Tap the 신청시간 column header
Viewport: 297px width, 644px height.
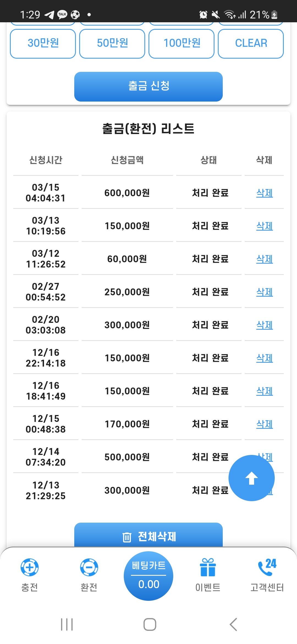46,160
